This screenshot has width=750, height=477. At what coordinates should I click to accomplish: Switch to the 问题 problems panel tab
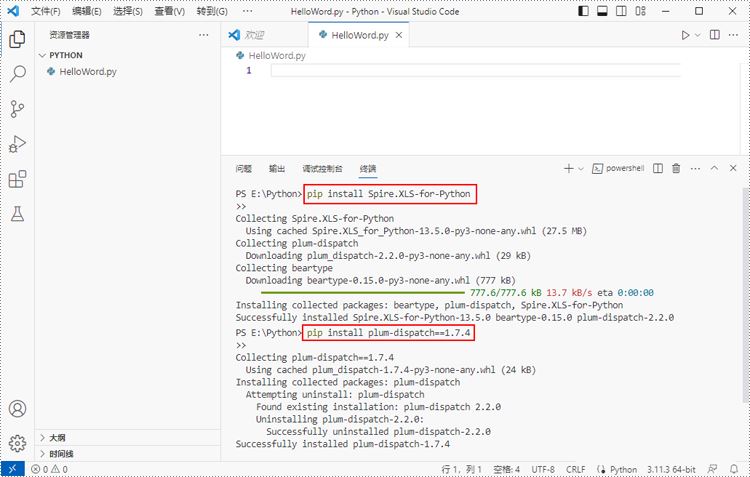pos(243,168)
